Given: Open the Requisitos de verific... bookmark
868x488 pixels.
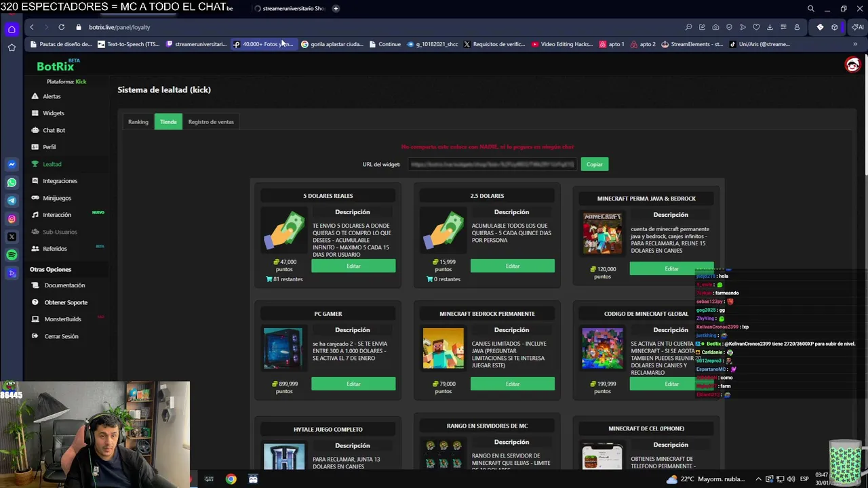Looking at the screenshot, I should pos(494,44).
